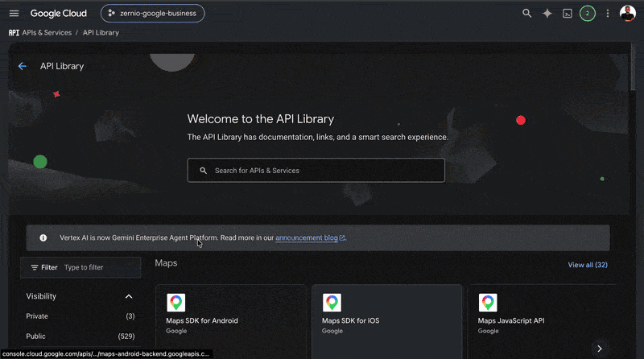Click the info icon in the Vertex AI banner
Image resolution: width=644 pixels, height=359 pixels.
pyautogui.click(x=43, y=237)
